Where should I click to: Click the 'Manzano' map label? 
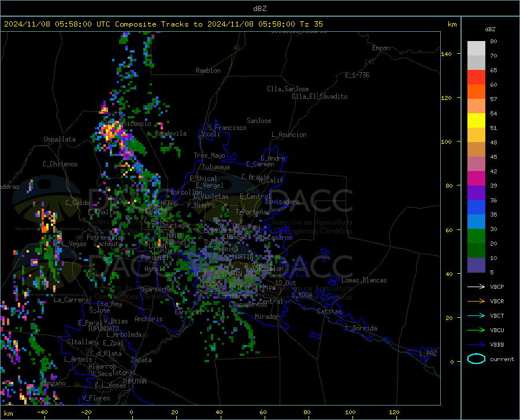53,383
